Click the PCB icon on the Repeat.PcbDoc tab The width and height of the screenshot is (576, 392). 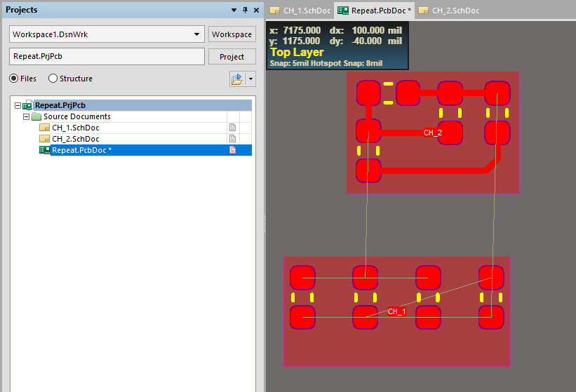coord(343,11)
